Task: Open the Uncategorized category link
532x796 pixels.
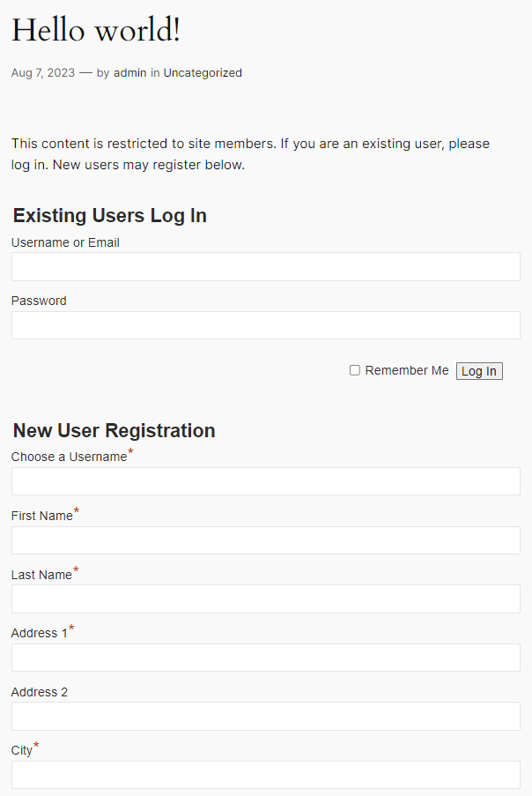Action: click(x=203, y=73)
